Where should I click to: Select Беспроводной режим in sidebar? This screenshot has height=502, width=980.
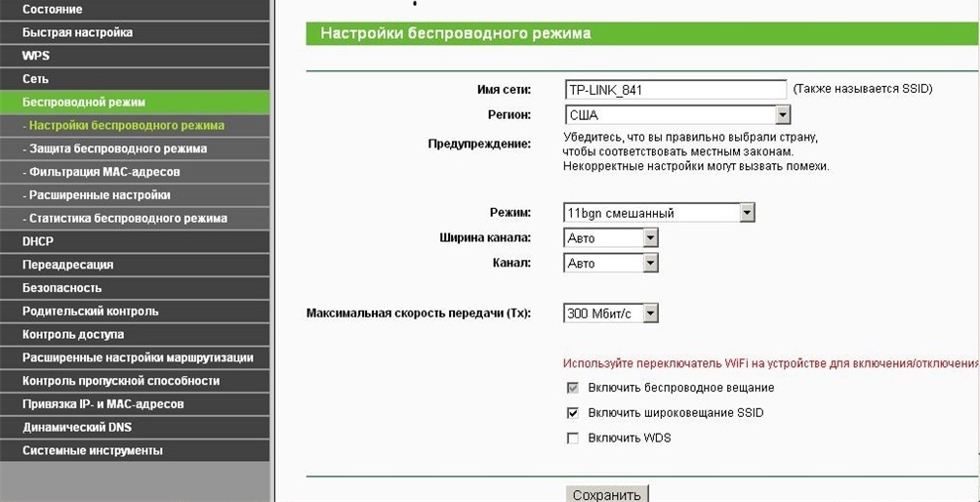coord(135,102)
